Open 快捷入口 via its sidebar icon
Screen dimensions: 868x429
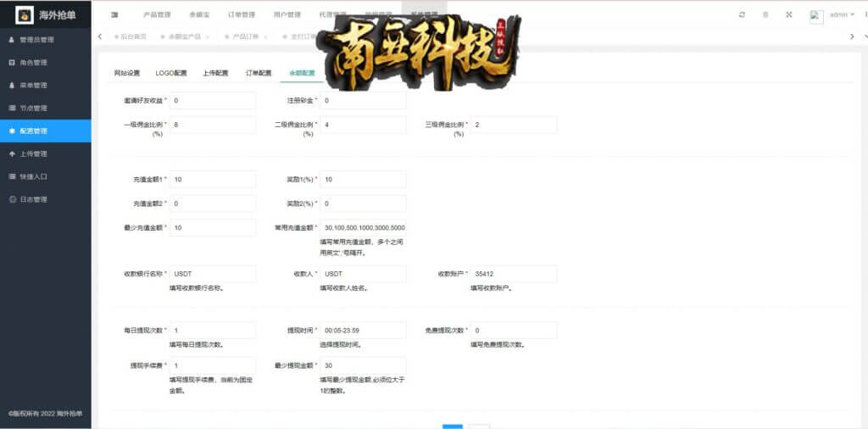point(12,176)
